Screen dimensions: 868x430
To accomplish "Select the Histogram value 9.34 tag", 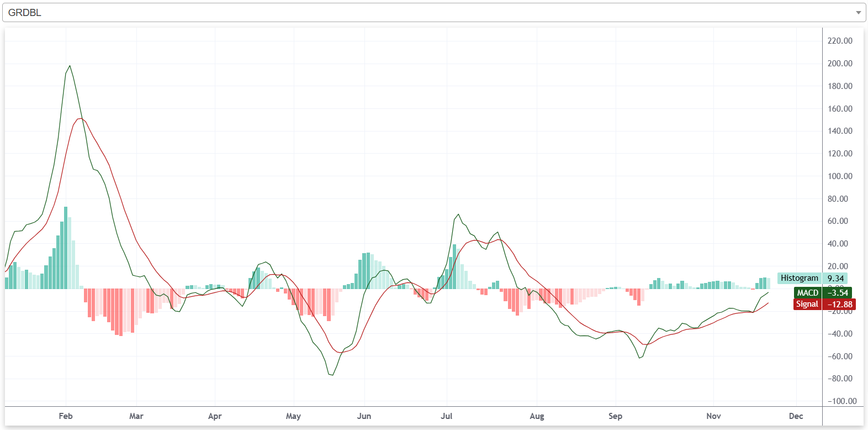I will [835, 278].
